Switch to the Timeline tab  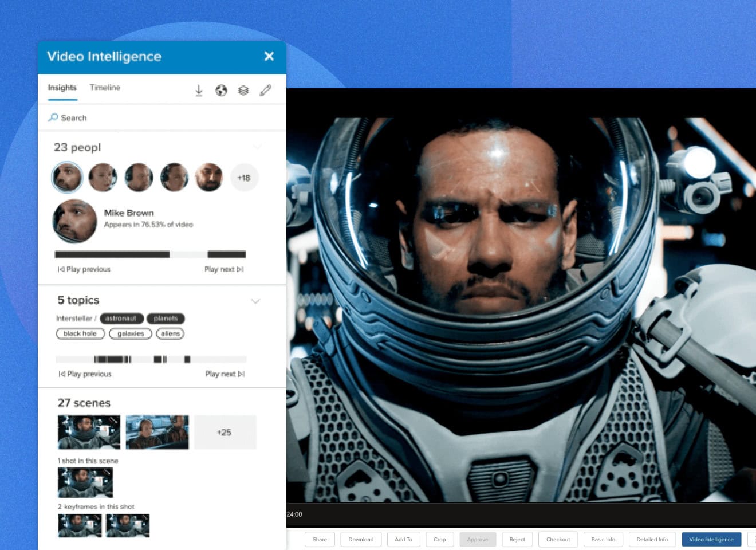click(x=104, y=88)
